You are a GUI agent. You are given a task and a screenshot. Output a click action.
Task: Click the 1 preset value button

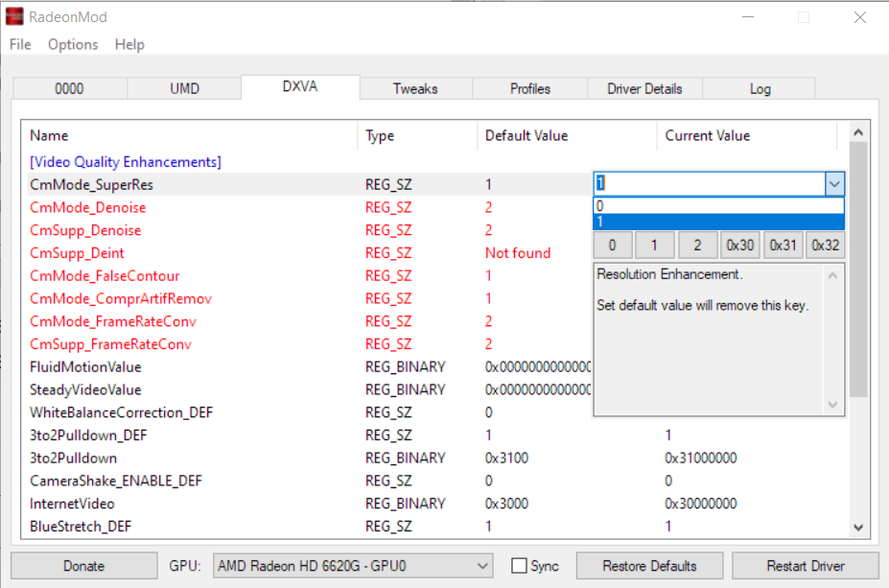(x=655, y=245)
